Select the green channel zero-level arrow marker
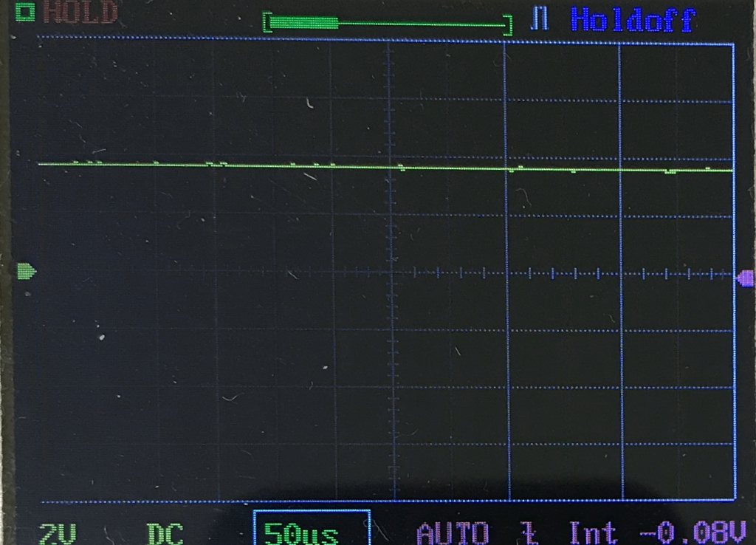Image resolution: width=756 pixels, height=545 pixels. (26, 271)
